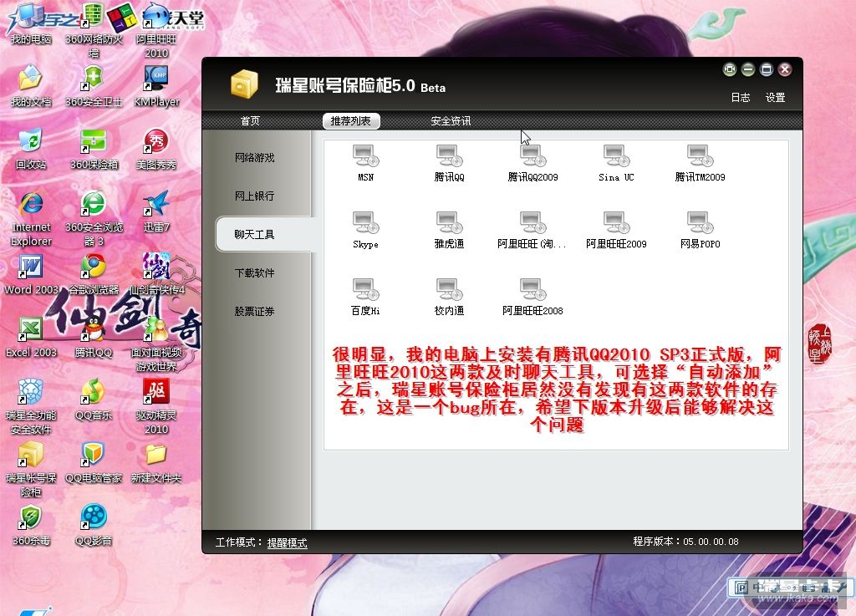Click the skin/screenshot titlebar button
The height and width of the screenshot is (616, 856).
(729, 69)
